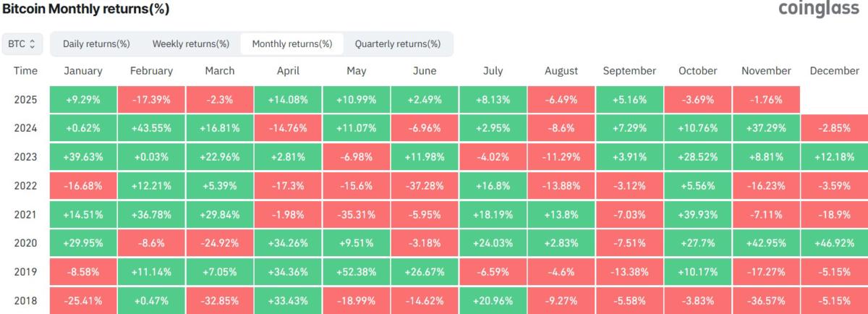The width and height of the screenshot is (868, 314).
Task: Click February 2024 cell showing +43.55%
Action: pos(151,129)
